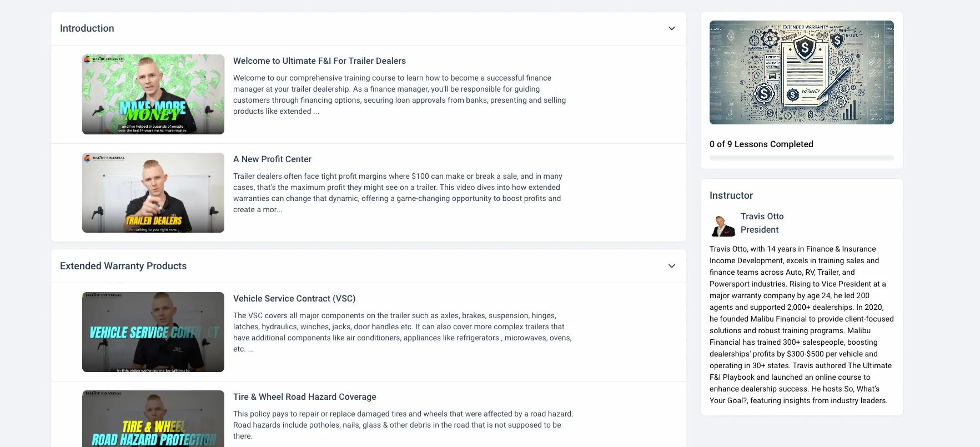Open the Trailer Dealers video thumbnail
The height and width of the screenshot is (447, 980).
pos(153,193)
